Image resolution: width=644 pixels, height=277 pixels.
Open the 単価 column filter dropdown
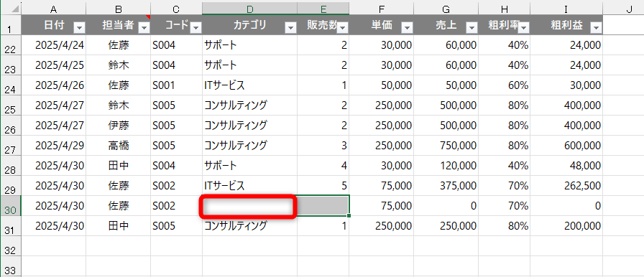pyautogui.click(x=408, y=27)
